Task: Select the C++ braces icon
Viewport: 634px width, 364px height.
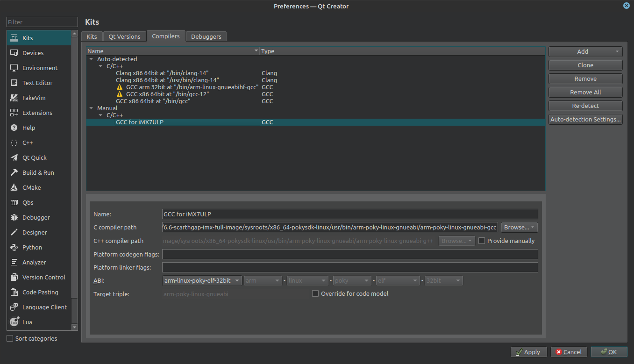Action: (x=14, y=143)
